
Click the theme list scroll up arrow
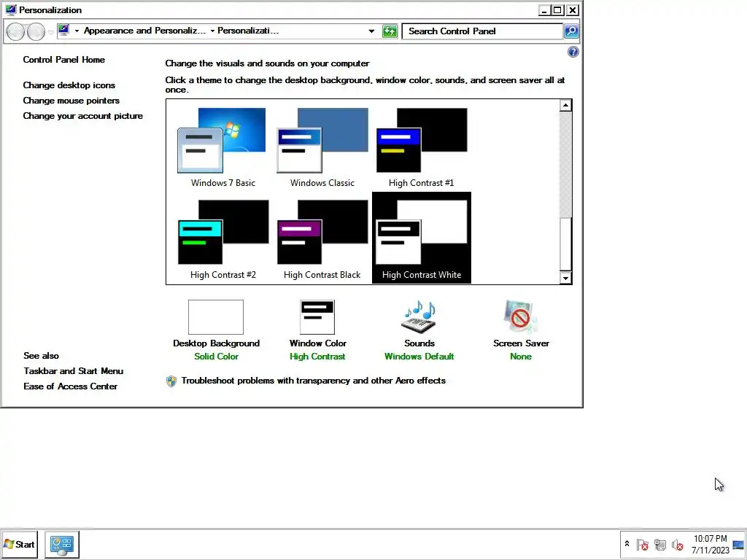tap(565, 105)
